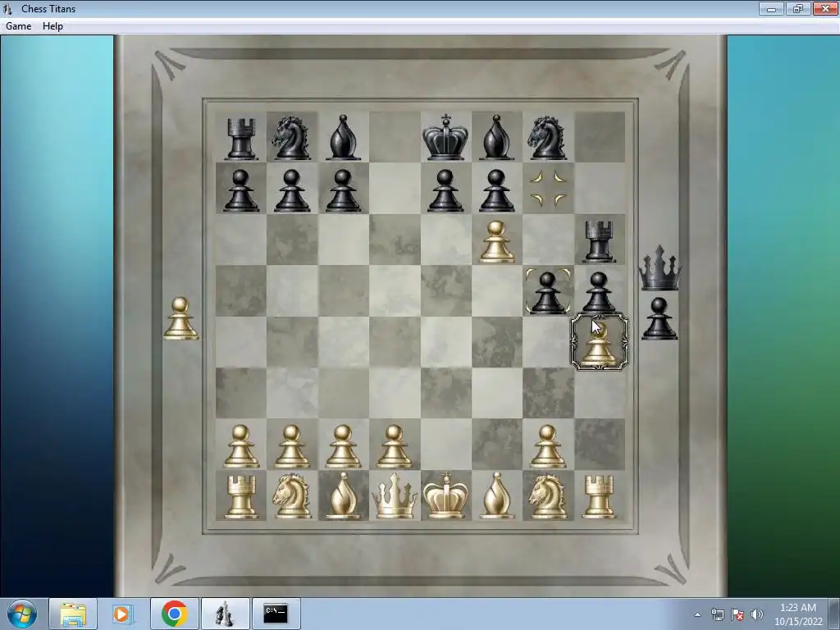Image resolution: width=840 pixels, height=630 pixels.
Task: Click the network status tray icon
Action: click(x=717, y=614)
